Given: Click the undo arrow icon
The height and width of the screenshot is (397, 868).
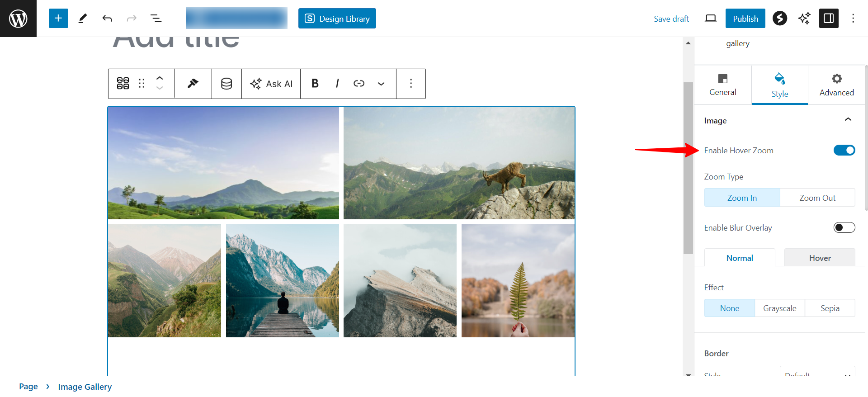Looking at the screenshot, I should tap(107, 19).
